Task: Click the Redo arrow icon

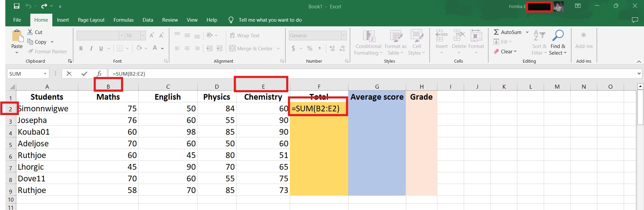Action: click(44, 6)
